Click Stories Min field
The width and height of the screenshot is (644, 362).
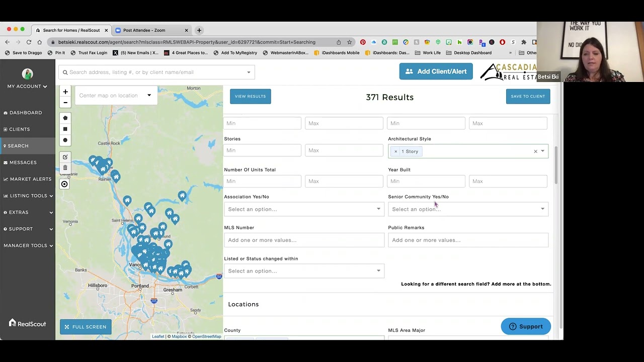tap(262, 150)
